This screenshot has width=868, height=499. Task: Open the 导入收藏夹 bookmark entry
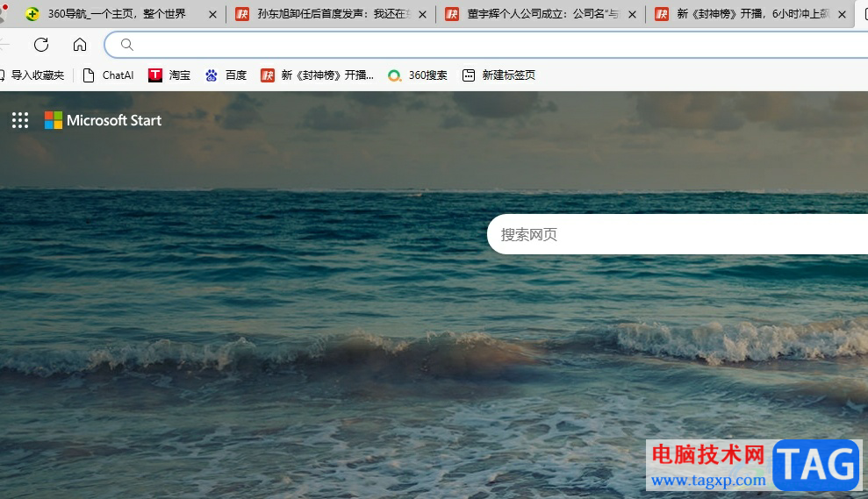32,75
